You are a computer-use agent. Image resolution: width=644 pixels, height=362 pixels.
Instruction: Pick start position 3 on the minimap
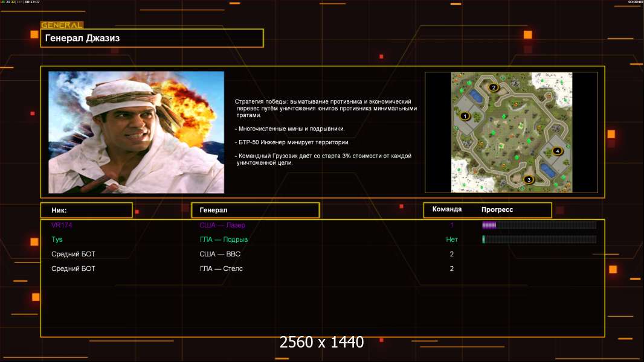pyautogui.click(x=529, y=179)
